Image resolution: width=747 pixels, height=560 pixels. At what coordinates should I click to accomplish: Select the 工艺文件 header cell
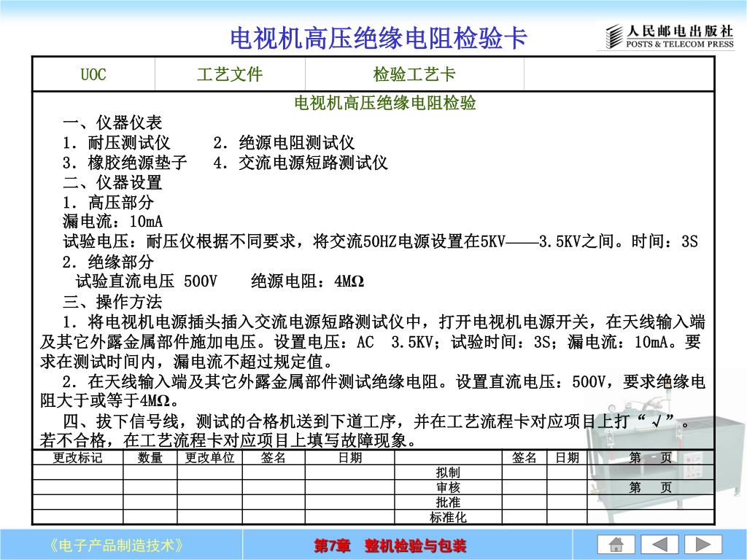click(x=230, y=74)
